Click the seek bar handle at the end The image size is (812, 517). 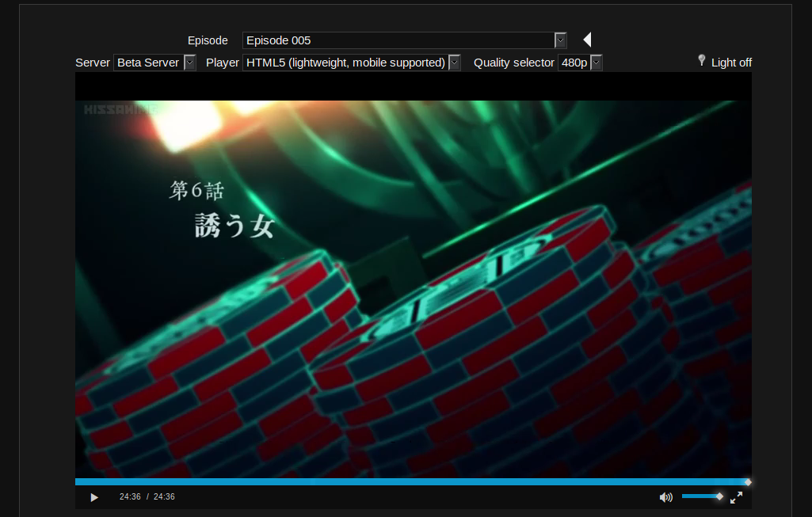pos(748,482)
